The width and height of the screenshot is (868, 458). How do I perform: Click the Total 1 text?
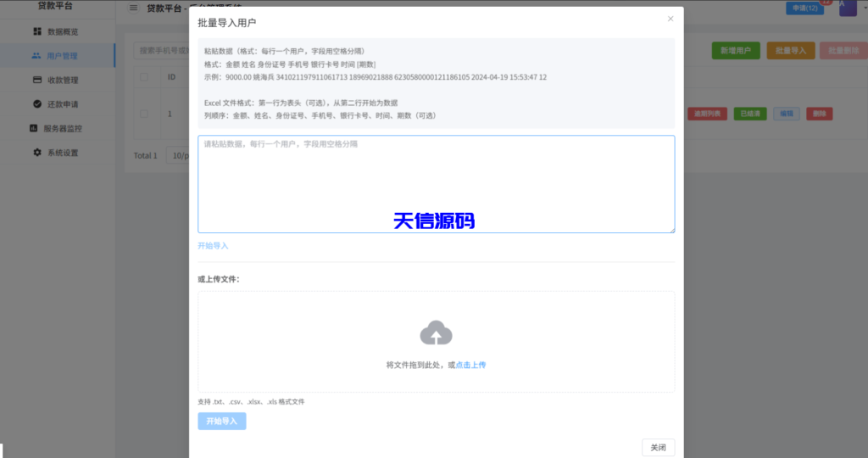coord(146,155)
